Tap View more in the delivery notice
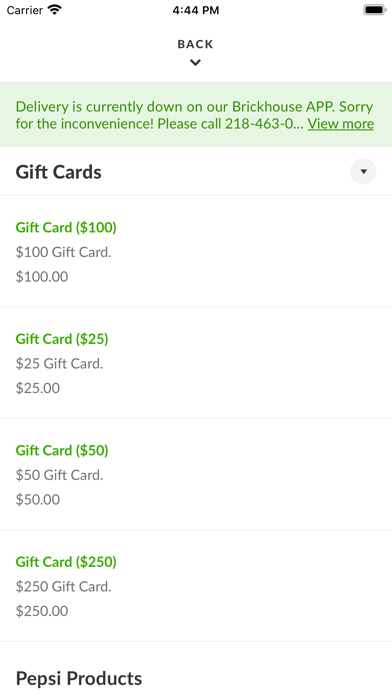This screenshot has height=696, width=392. click(341, 123)
